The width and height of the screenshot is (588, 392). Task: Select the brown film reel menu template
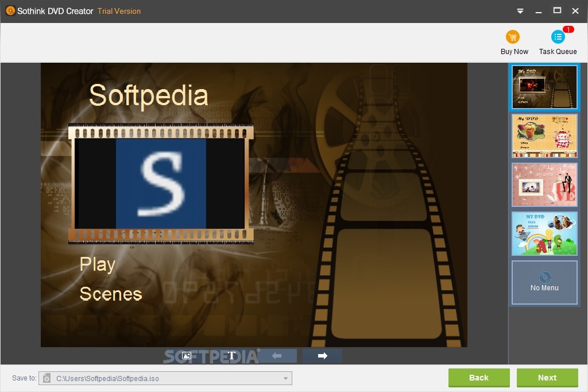tap(544, 87)
